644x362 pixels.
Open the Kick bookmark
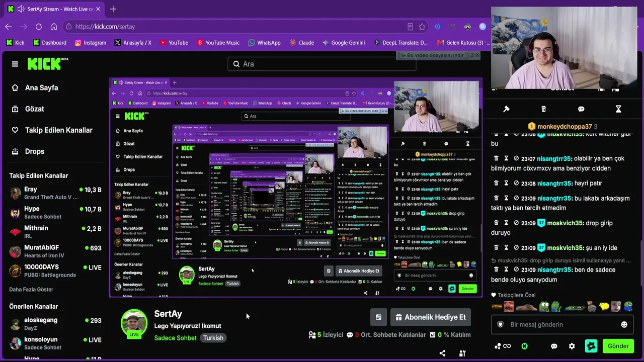click(15, 43)
